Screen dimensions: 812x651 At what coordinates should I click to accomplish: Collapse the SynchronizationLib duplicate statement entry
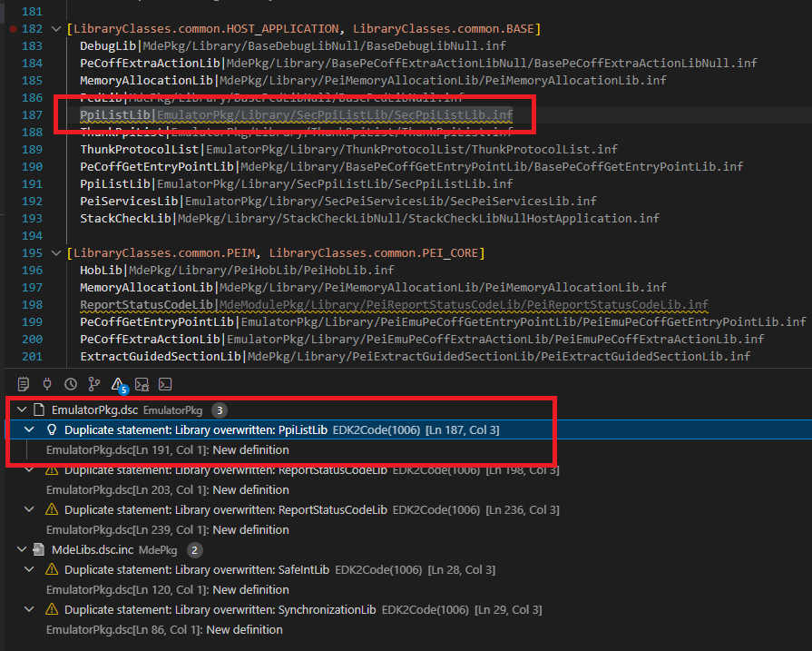point(30,609)
